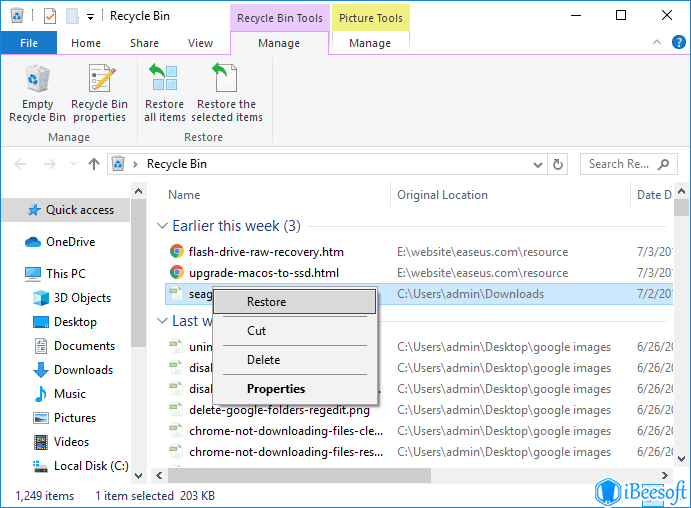691x508 pixels.
Task: Select Delete from the context menu
Action: (264, 360)
